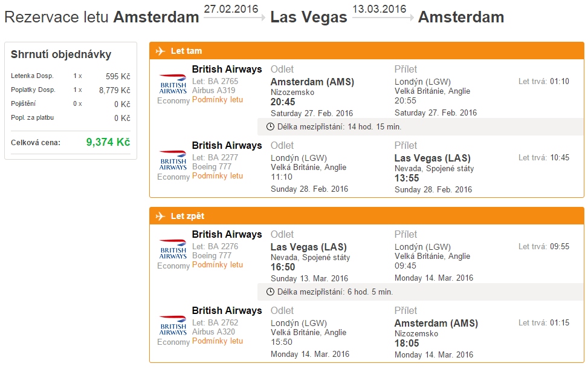The image size is (588, 369).
Task: Open Podmínky letu for flight BA 2765
Action: (x=218, y=100)
